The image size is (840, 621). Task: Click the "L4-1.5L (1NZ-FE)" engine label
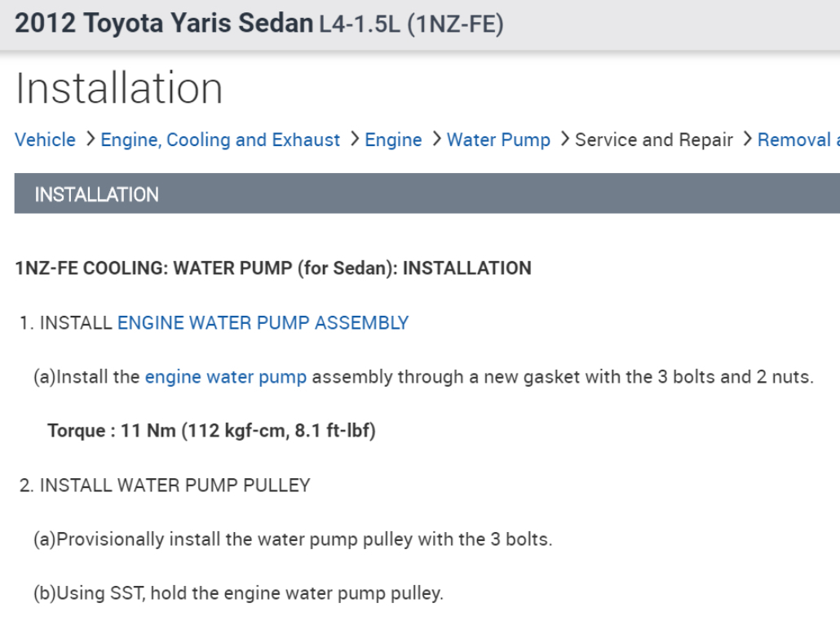point(411,24)
